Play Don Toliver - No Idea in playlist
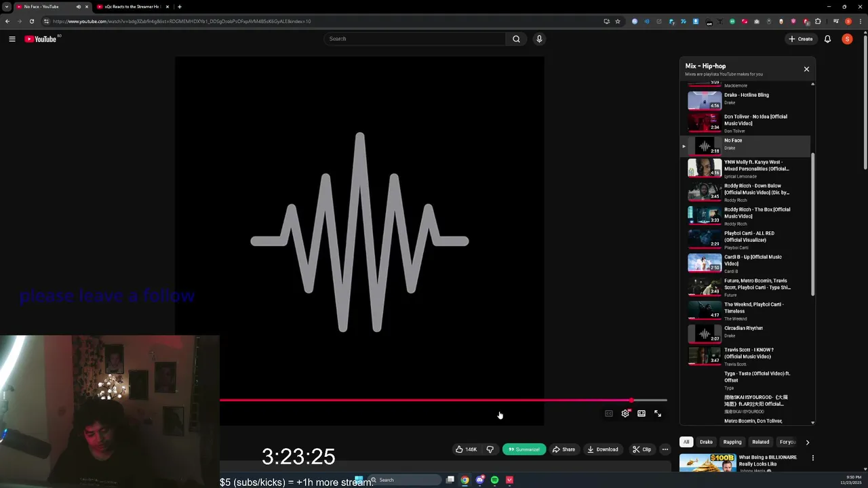This screenshot has height=488, width=868. 749,123
